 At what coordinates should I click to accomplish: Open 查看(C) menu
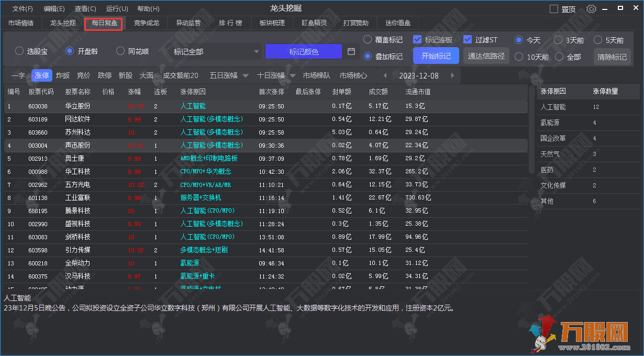tap(85, 9)
